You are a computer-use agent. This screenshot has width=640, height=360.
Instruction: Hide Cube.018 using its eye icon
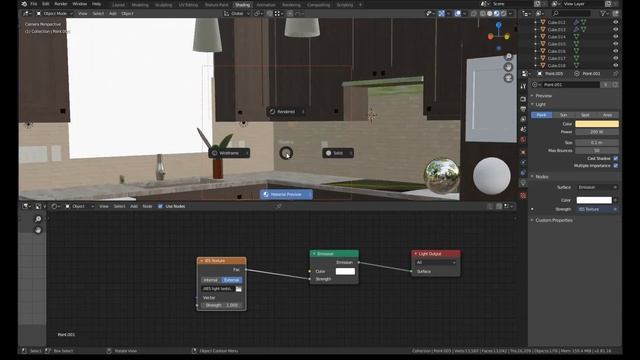click(x=616, y=65)
